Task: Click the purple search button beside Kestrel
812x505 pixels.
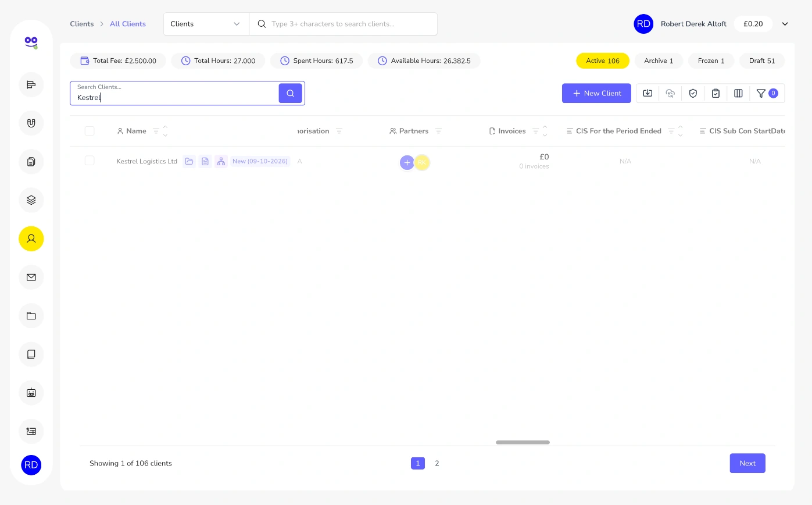Action: point(290,93)
